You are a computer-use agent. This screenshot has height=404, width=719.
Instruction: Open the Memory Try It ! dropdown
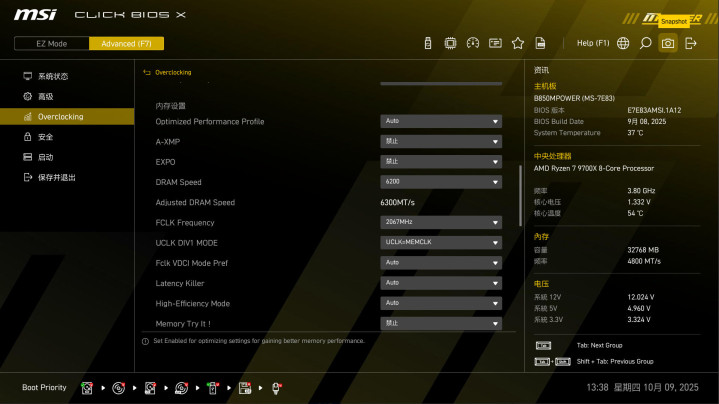[441, 323]
